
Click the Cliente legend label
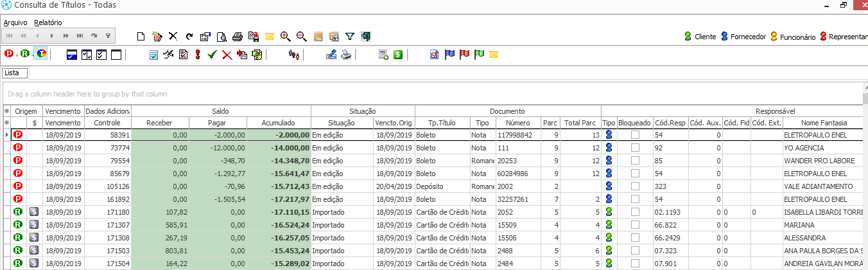[705, 37]
